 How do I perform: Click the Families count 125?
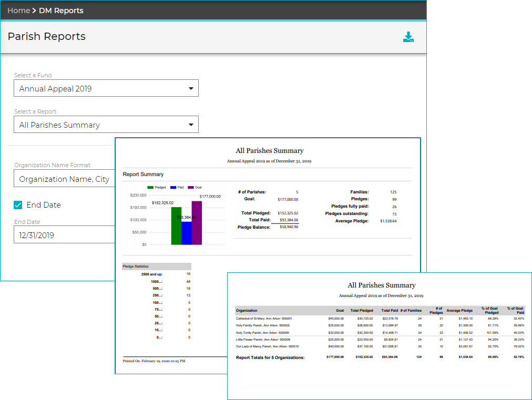(393, 192)
